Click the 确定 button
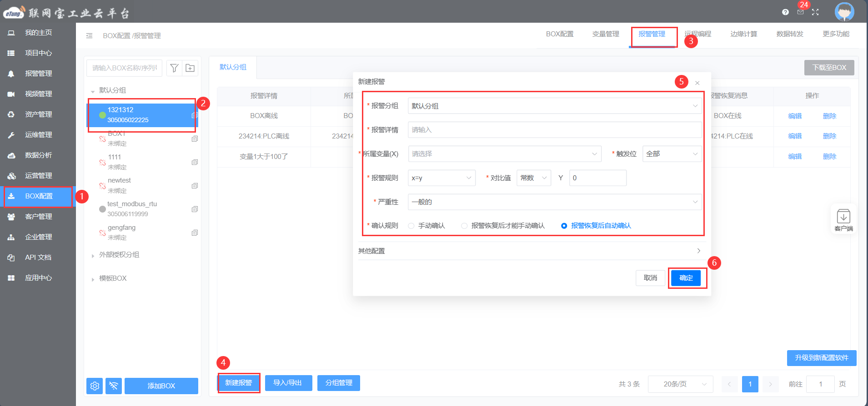 [686, 278]
